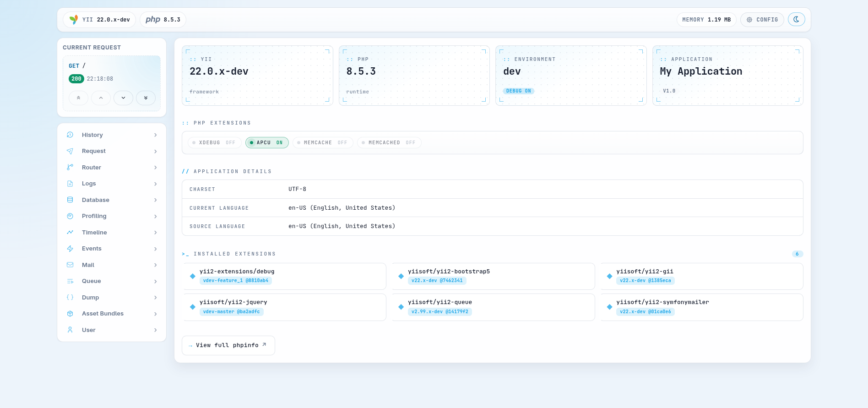The width and height of the screenshot is (868, 408).
Task: Open the Request panel
Action: pyautogui.click(x=112, y=151)
